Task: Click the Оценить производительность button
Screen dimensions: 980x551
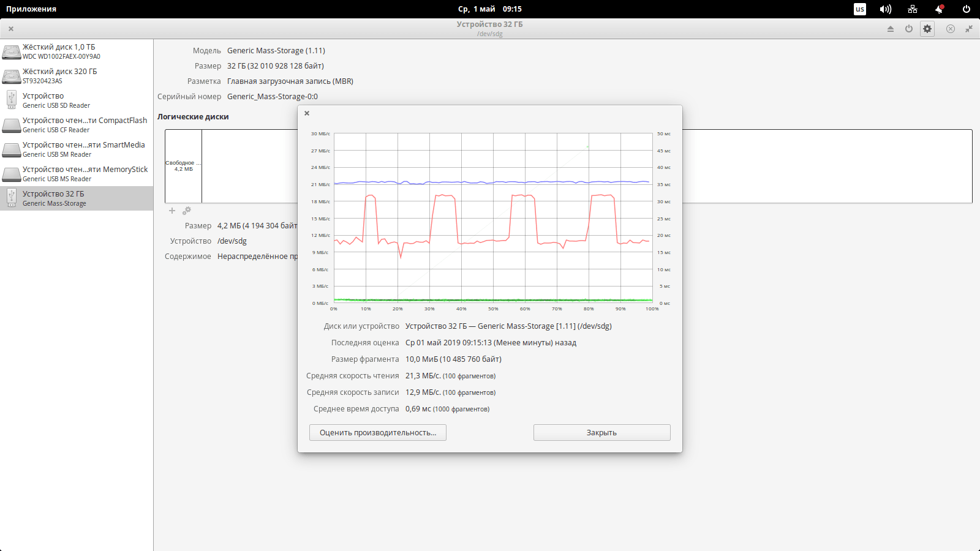Action: pyautogui.click(x=378, y=433)
